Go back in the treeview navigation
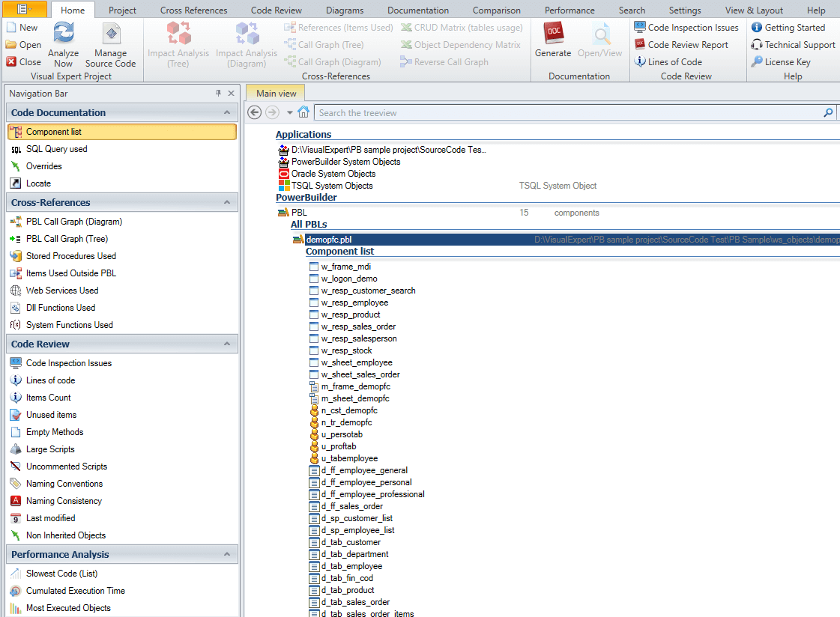840x617 pixels. tap(255, 112)
